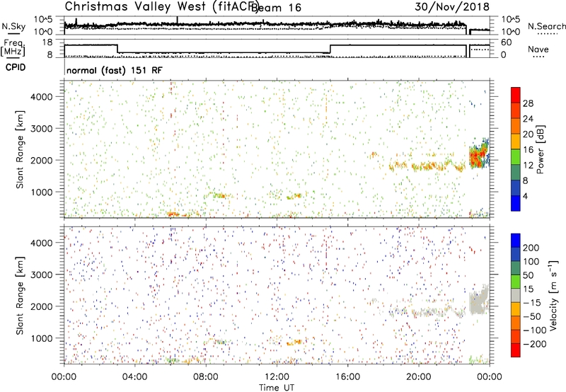
Task: Pick the blue top segment of velocity colorbar
Action: 516,241
